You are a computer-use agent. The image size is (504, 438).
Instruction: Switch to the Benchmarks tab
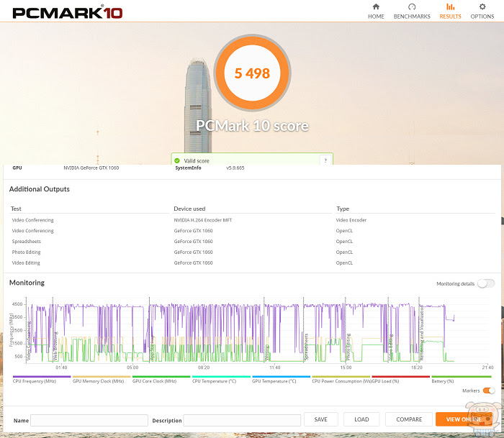click(412, 12)
